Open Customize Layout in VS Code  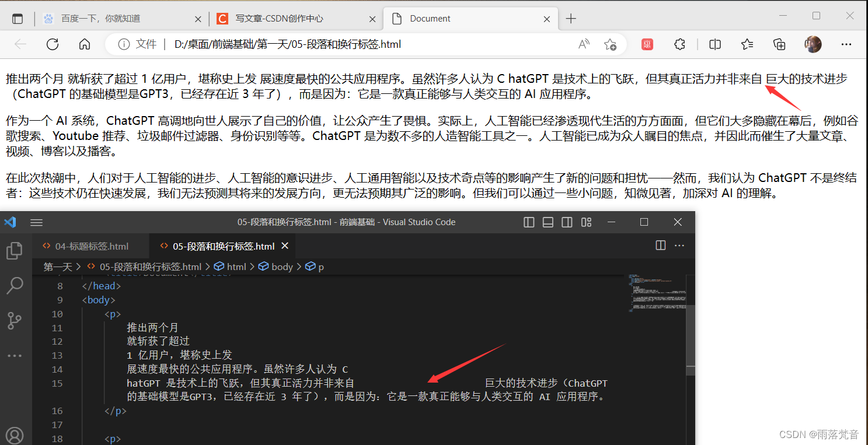click(x=586, y=222)
